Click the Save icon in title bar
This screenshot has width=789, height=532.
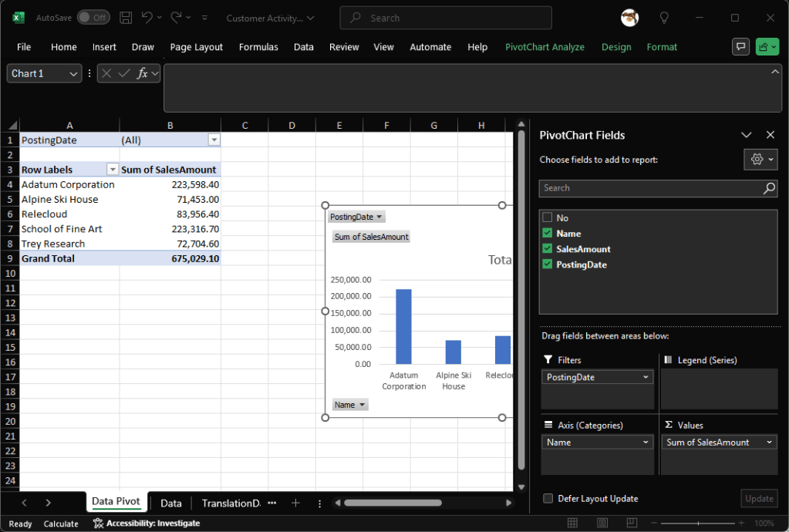point(126,18)
